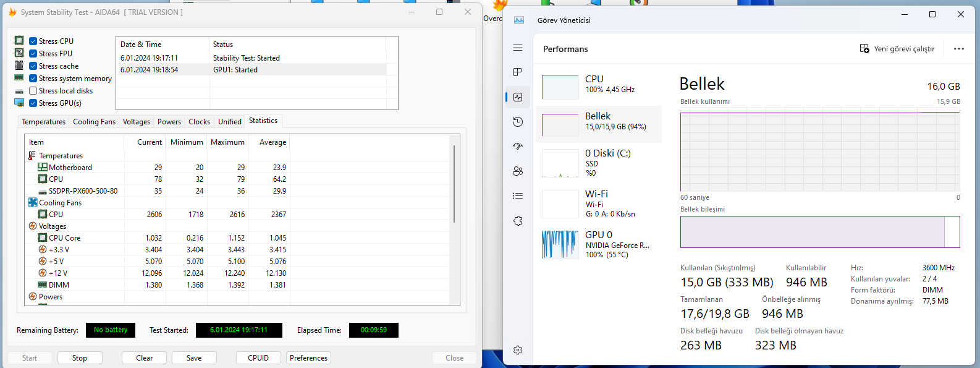Viewport: 980px width, 368px height.
Task: Toggle the Stress cache checkbox
Action: (x=33, y=66)
